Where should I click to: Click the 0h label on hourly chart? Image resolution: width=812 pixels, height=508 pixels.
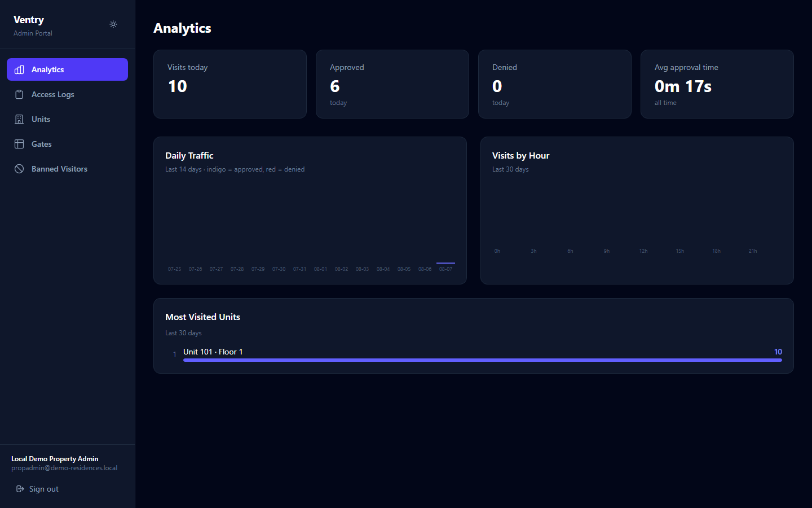pyautogui.click(x=497, y=251)
